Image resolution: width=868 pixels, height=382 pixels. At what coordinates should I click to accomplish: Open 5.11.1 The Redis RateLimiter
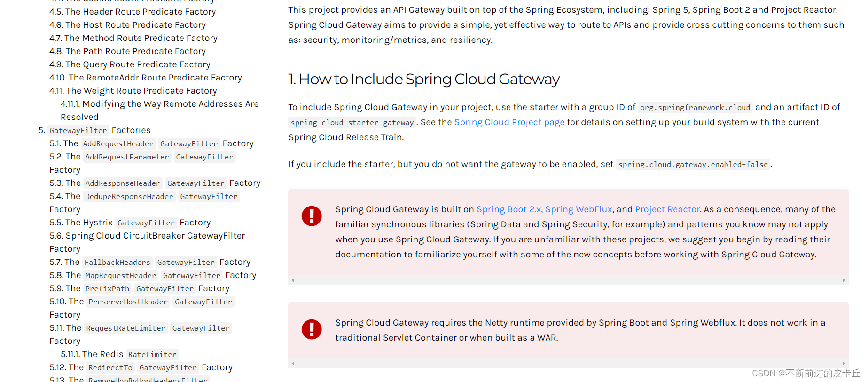pos(119,354)
